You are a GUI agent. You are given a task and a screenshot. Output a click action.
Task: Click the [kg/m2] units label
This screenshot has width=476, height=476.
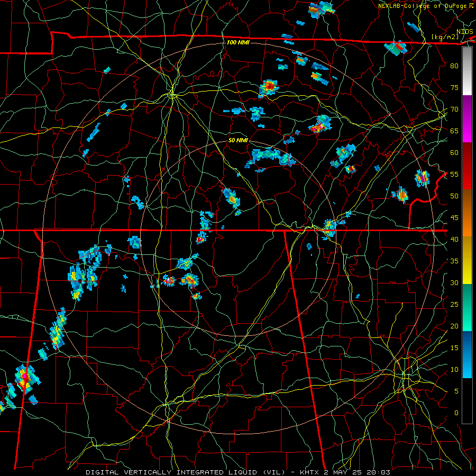445,37
